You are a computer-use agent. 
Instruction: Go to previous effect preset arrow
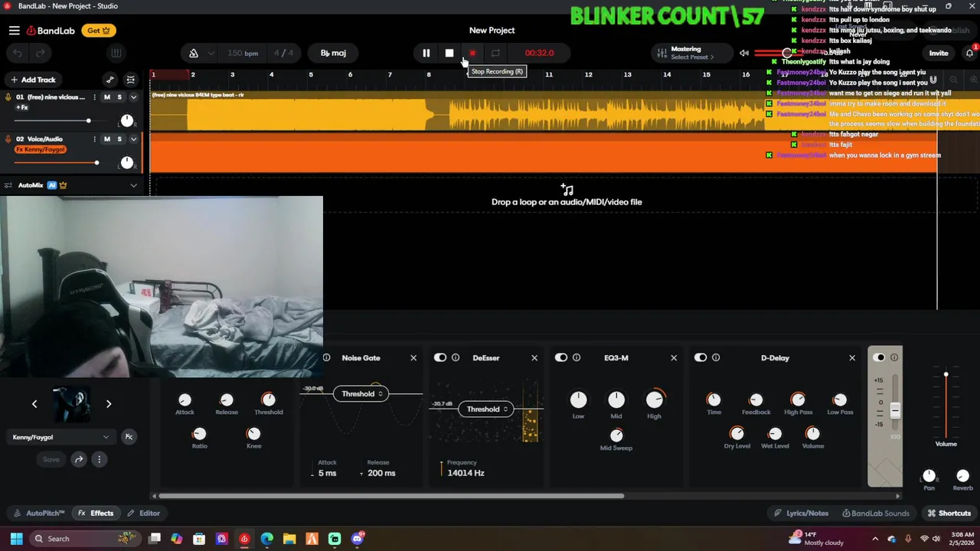point(34,404)
